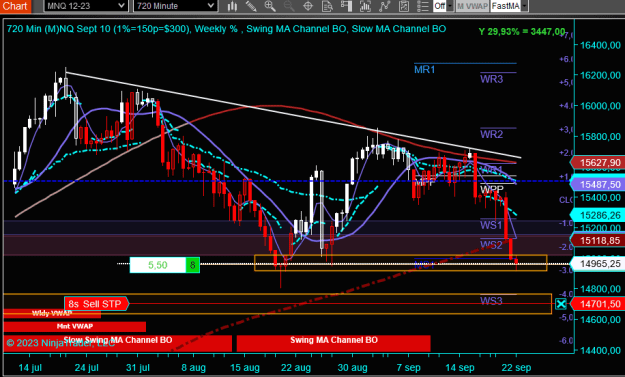The width and height of the screenshot is (625, 377).
Task: Click the 15286,26 cyan price marker
Action: (x=598, y=215)
